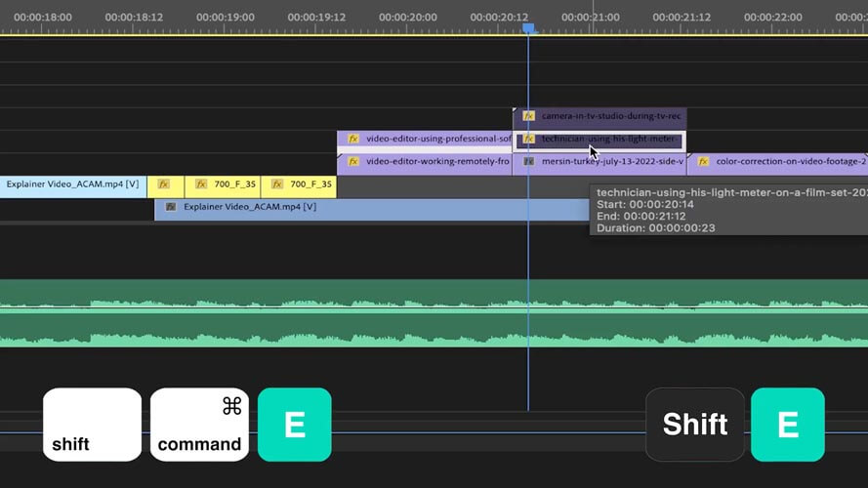Click fx badge on technician-using-his-light-meter clip

tap(528, 139)
